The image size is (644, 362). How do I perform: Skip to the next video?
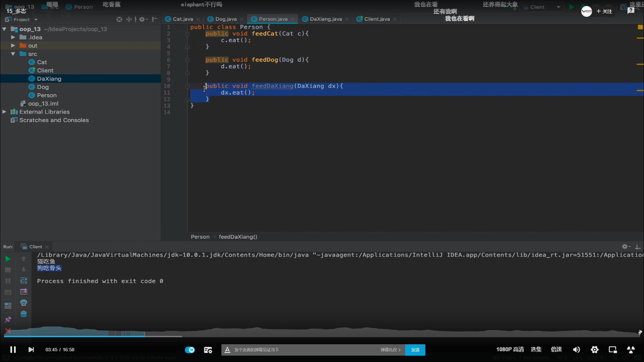click(x=31, y=350)
